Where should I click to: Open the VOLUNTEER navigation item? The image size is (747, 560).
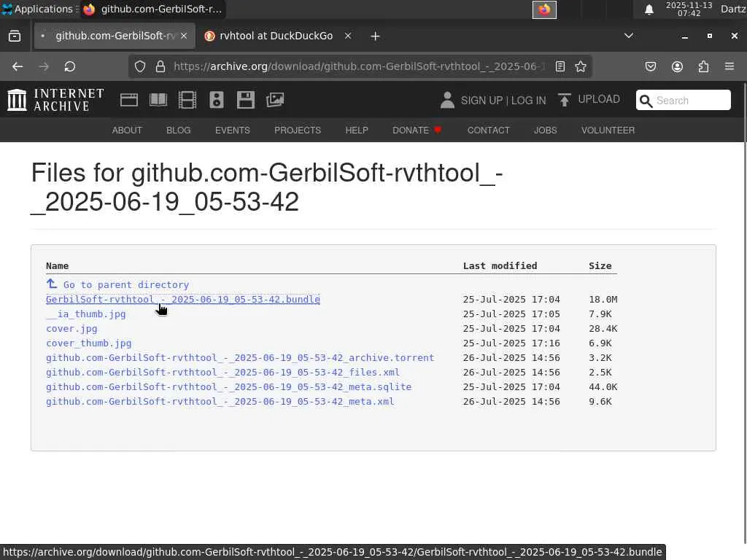tap(608, 130)
